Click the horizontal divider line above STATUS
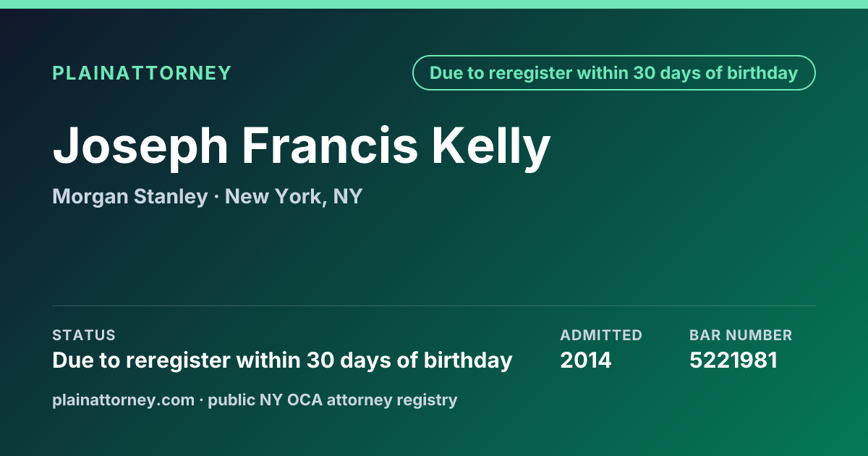The height and width of the screenshot is (456, 868). [x=434, y=305]
